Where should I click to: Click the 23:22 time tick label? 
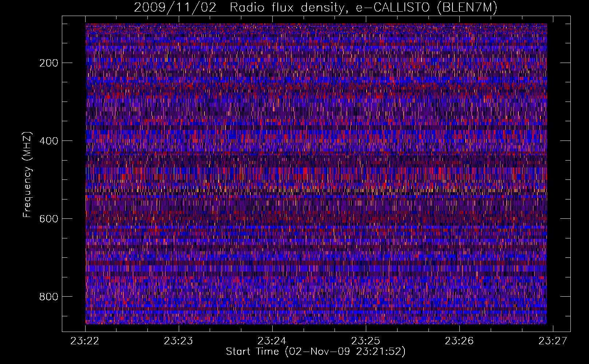tap(85, 341)
